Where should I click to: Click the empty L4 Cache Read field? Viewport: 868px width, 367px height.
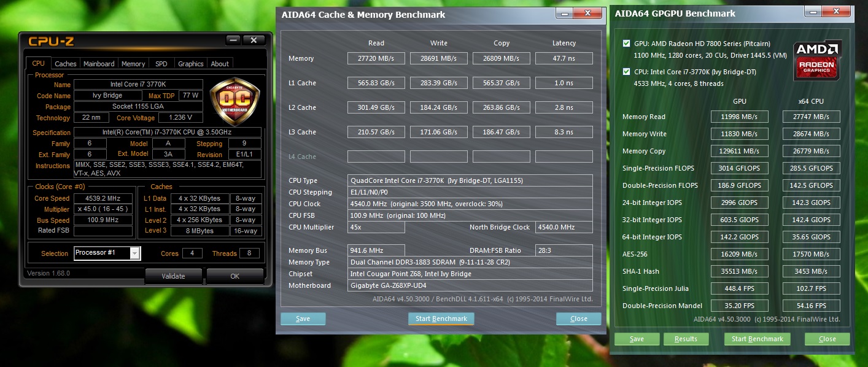376,156
